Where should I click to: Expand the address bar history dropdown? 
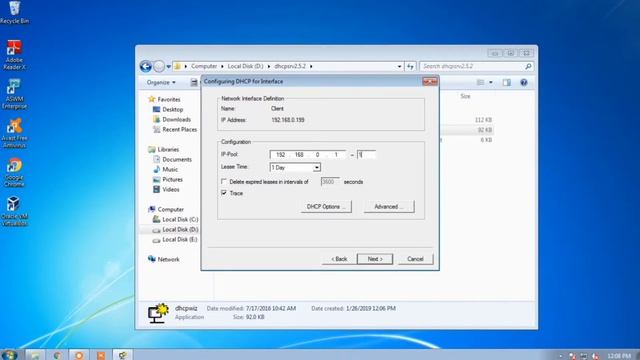click(x=399, y=66)
